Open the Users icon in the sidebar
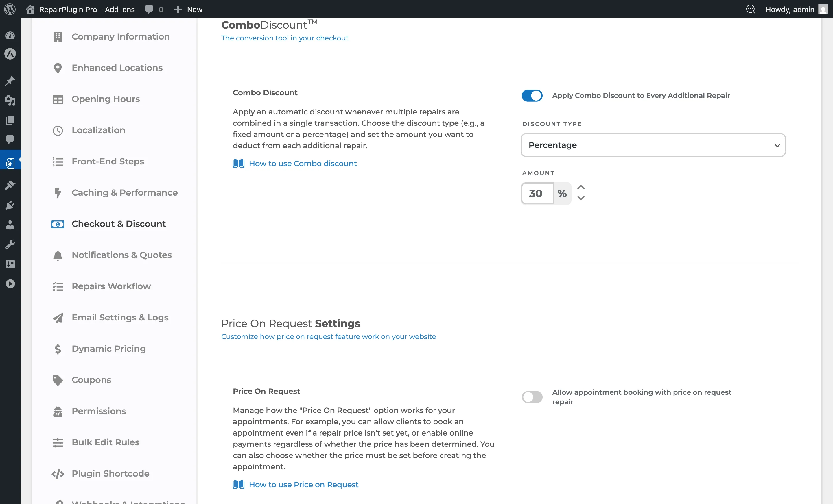Screen dimensions: 833x504 click(10, 225)
